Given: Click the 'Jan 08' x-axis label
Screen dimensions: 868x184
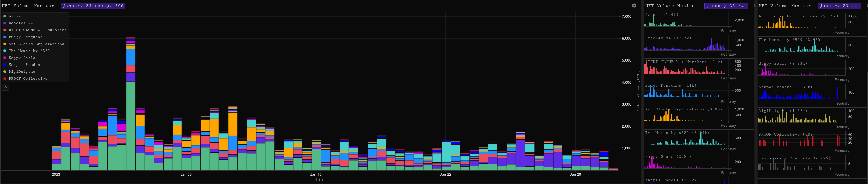Looking at the screenshot, I should [x=186, y=175].
